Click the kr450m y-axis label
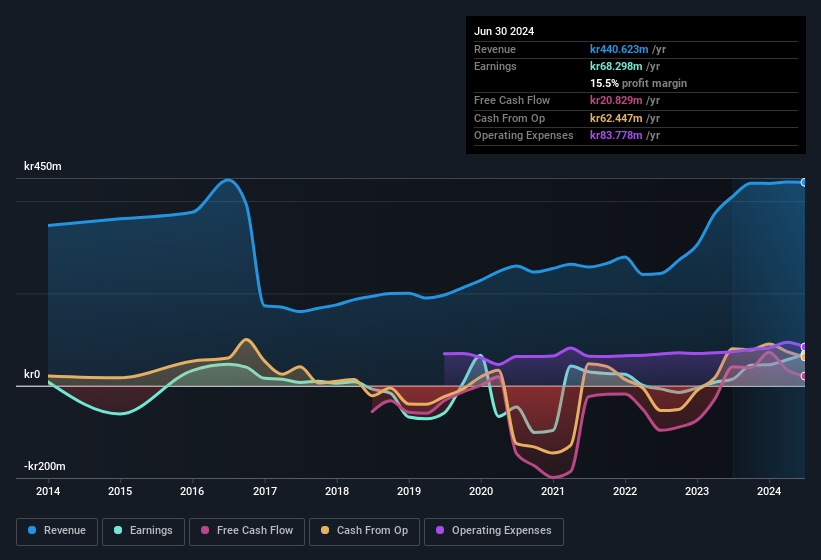The image size is (821, 560). 42,166
